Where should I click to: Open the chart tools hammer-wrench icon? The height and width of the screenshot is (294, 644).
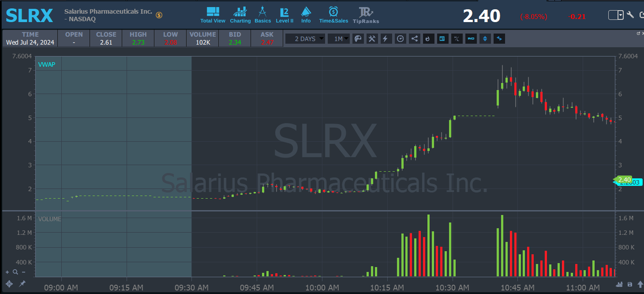pos(372,39)
